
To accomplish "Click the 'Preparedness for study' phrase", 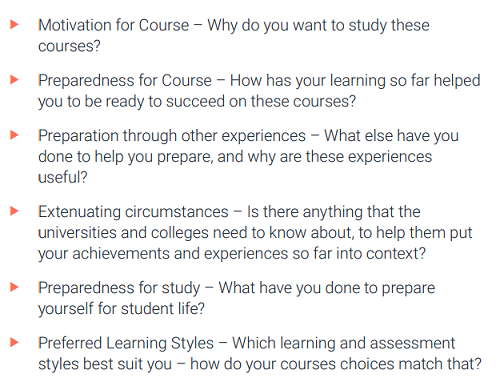I will (x=119, y=288).
